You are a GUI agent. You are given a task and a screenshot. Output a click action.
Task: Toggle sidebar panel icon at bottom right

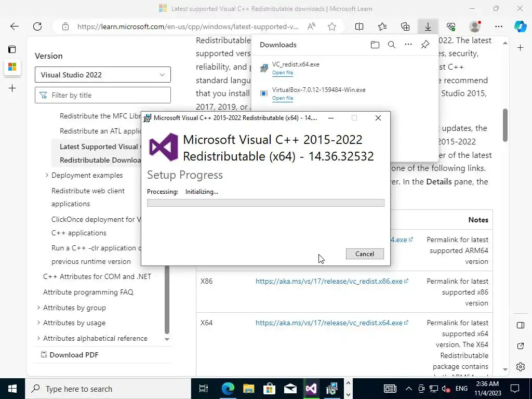521,325
